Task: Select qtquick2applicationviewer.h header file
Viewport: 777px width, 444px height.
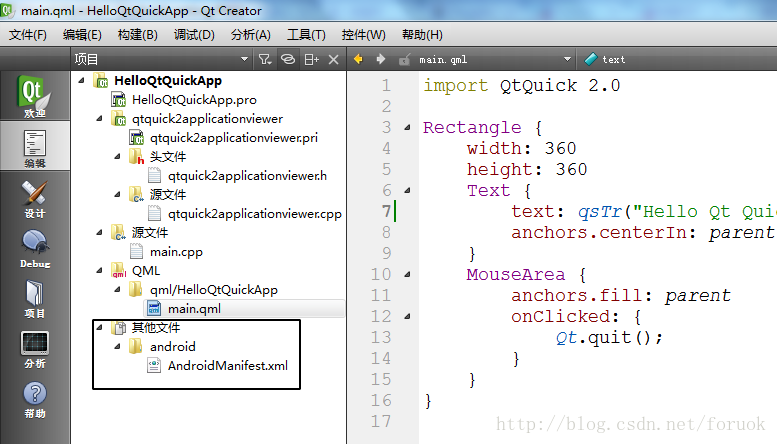Action: [x=247, y=175]
